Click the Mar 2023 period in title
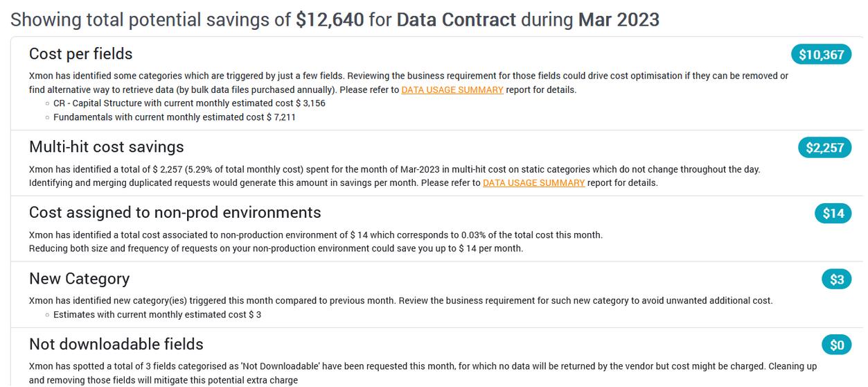868x387 pixels. tap(618, 19)
